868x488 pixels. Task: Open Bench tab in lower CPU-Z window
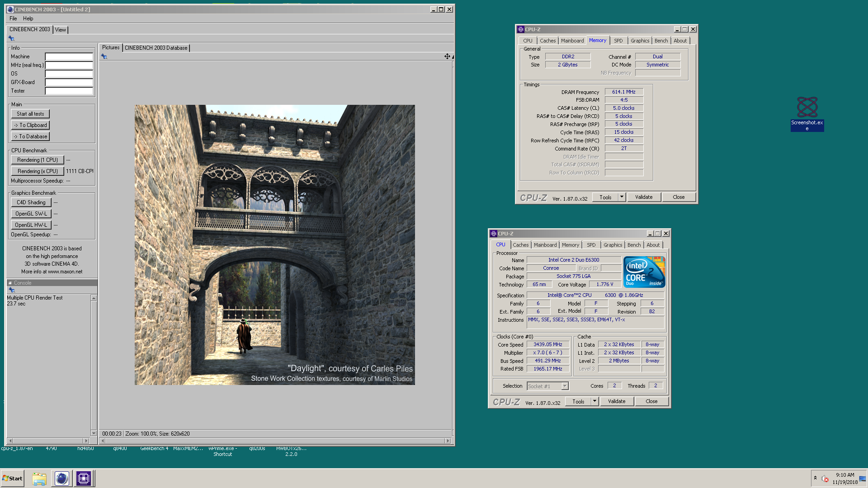tap(634, 245)
